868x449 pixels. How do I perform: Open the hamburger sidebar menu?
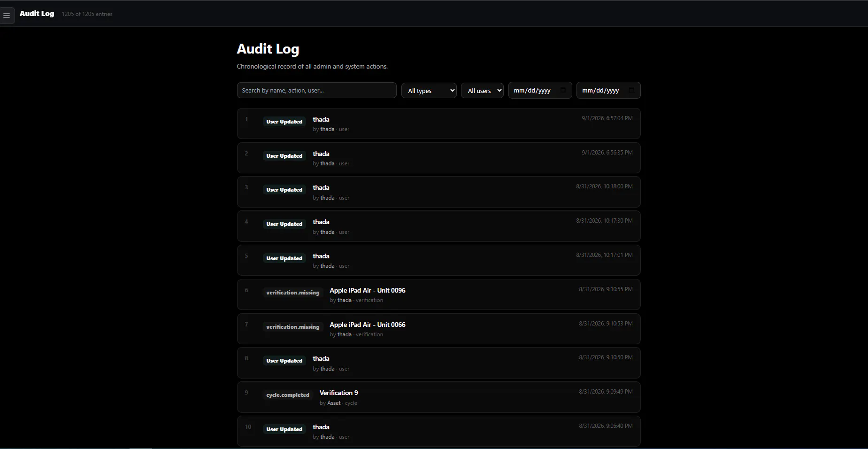[x=7, y=15]
